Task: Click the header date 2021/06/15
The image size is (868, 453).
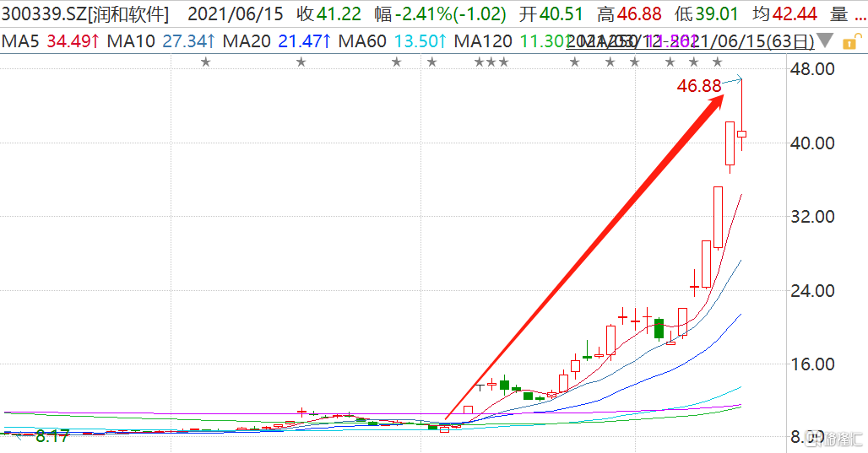Action: (236, 13)
